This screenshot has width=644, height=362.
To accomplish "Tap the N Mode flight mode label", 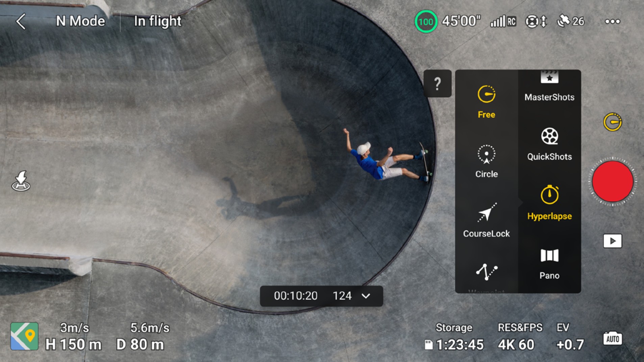I will tap(80, 21).
